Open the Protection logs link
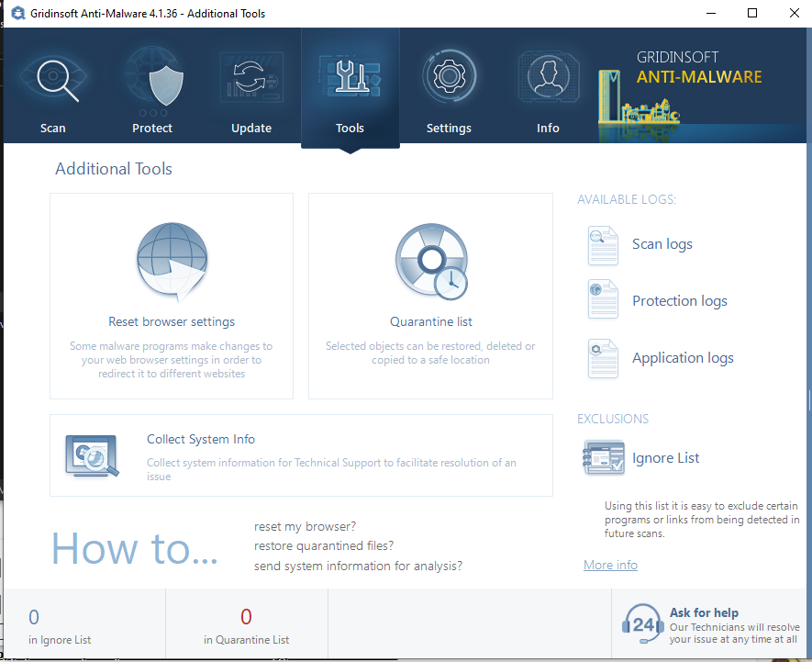 coord(680,301)
